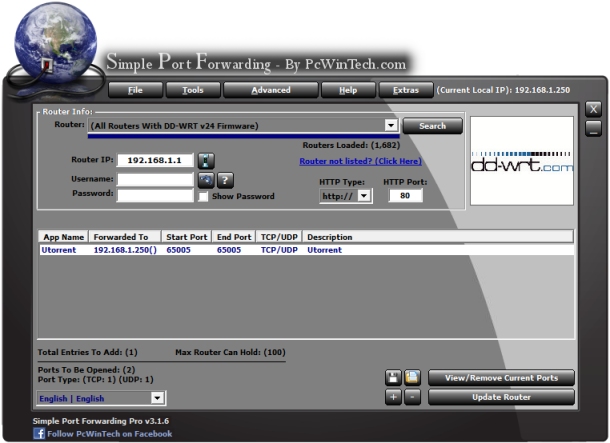The width and height of the screenshot is (610, 443).
Task: Expand the Router selection dropdown arrow
Action: click(391, 125)
